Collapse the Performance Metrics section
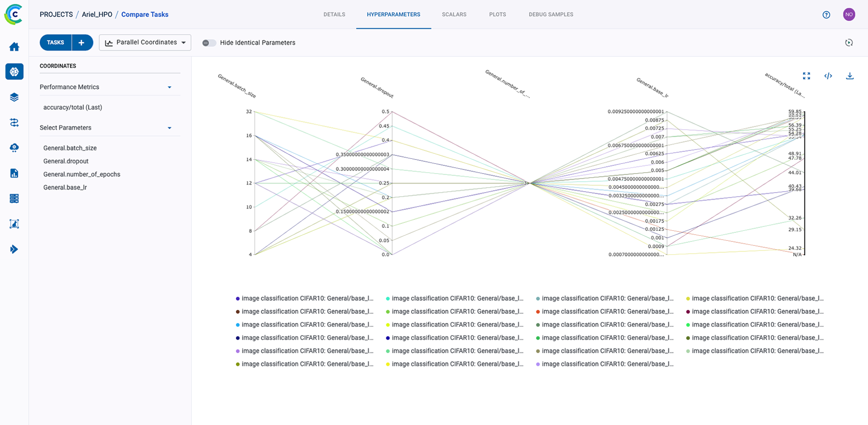Viewport: 868px width, 425px height. point(170,87)
